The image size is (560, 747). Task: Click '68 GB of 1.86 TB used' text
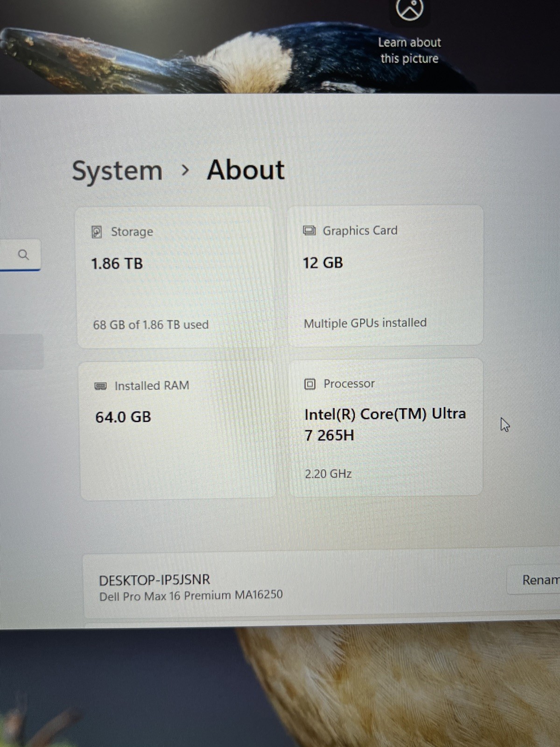pyautogui.click(x=151, y=324)
